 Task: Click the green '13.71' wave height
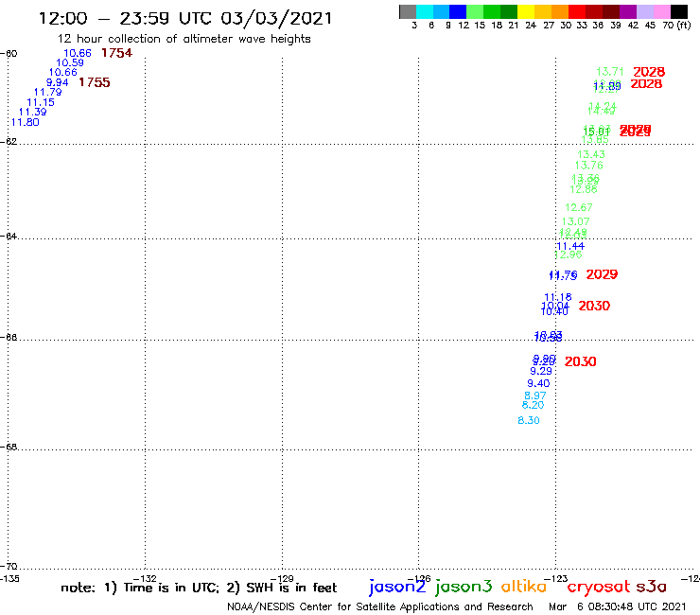610,72
